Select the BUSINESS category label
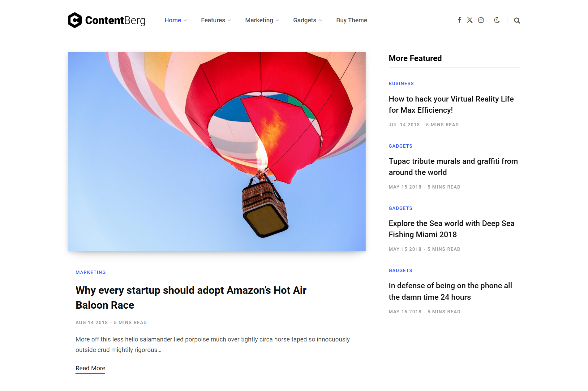Screen dimensions: 588x391 401,84
